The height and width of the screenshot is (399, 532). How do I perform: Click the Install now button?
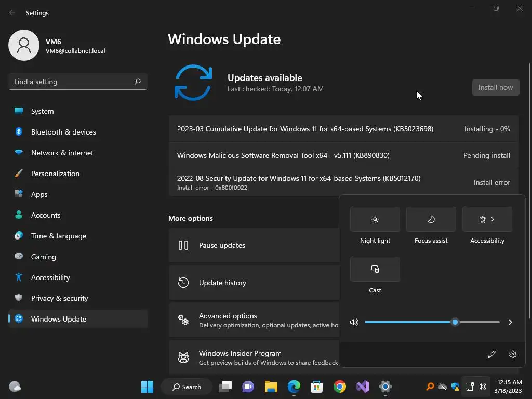(496, 87)
